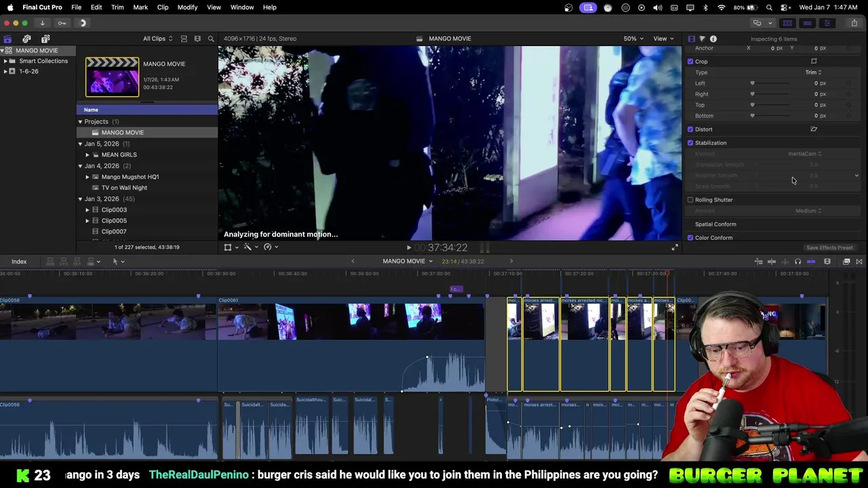868x488 pixels.
Task: Show Libraries sidebar clapper icon
Action: point(7,39)
